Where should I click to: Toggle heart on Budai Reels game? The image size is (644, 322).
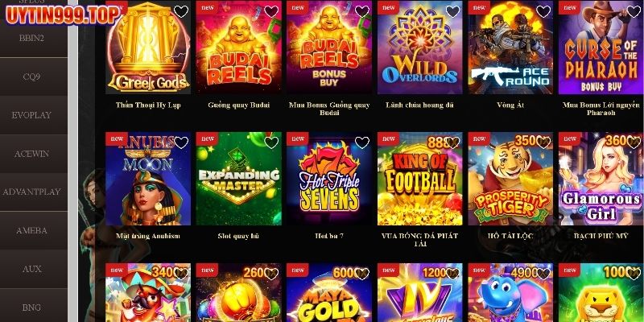pyautogui.click(x=271, y=11)
